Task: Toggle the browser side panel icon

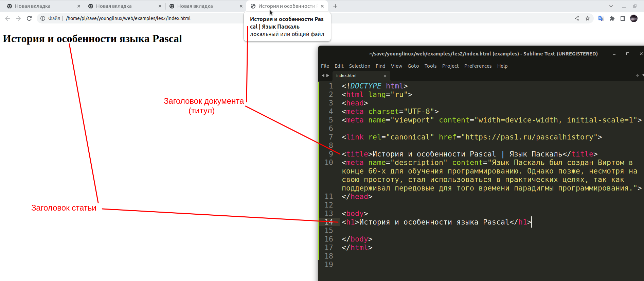Action: click(x=623, y=18)
